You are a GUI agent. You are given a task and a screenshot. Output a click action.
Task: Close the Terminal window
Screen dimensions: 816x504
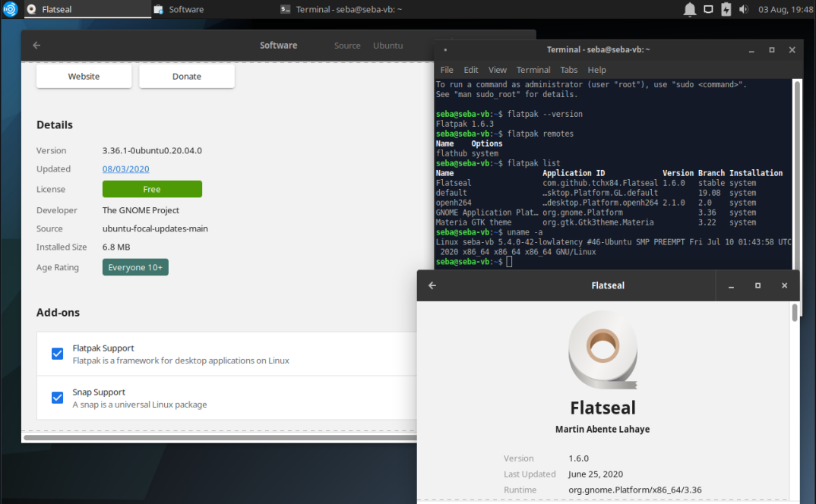click(x=792, y=50)
